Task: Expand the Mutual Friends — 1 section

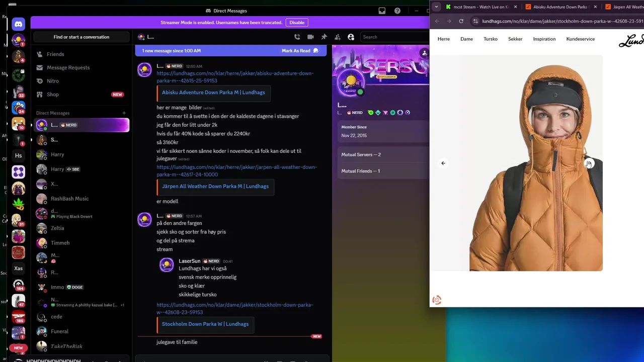Action: [x=382, y=171]
